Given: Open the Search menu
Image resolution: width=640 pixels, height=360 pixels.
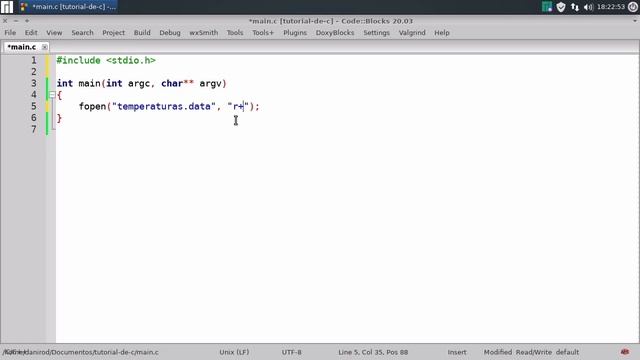Looking at the screenshot, I should pos(82,33).
